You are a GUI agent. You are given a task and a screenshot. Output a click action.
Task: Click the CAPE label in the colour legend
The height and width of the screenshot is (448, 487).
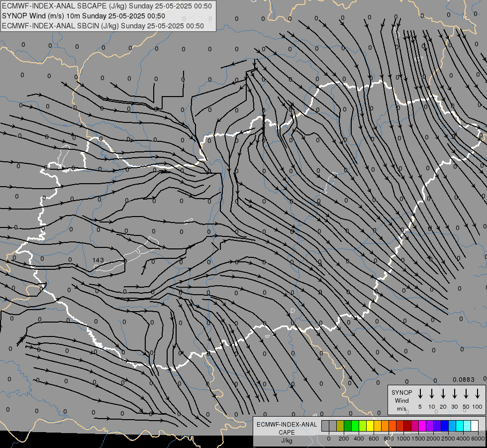pos(287,433)
